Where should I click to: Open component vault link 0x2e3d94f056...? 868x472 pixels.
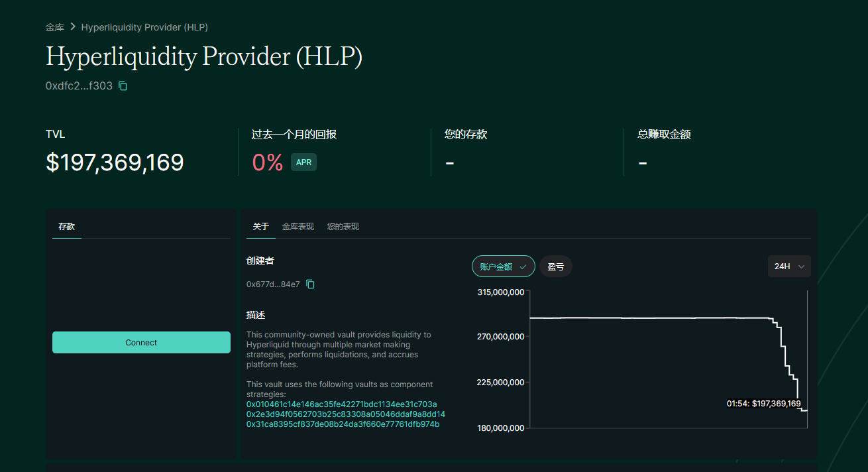click(x=345, y=414)
